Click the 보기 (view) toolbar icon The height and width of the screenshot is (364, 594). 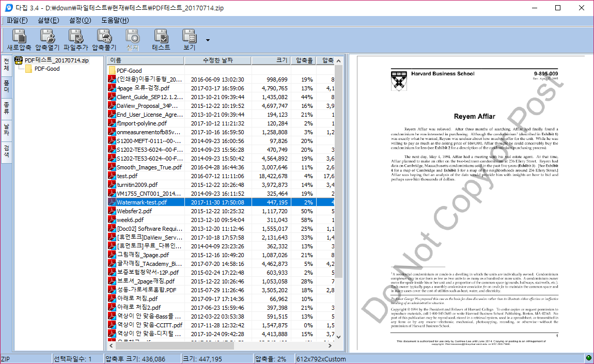coord(190,39)
